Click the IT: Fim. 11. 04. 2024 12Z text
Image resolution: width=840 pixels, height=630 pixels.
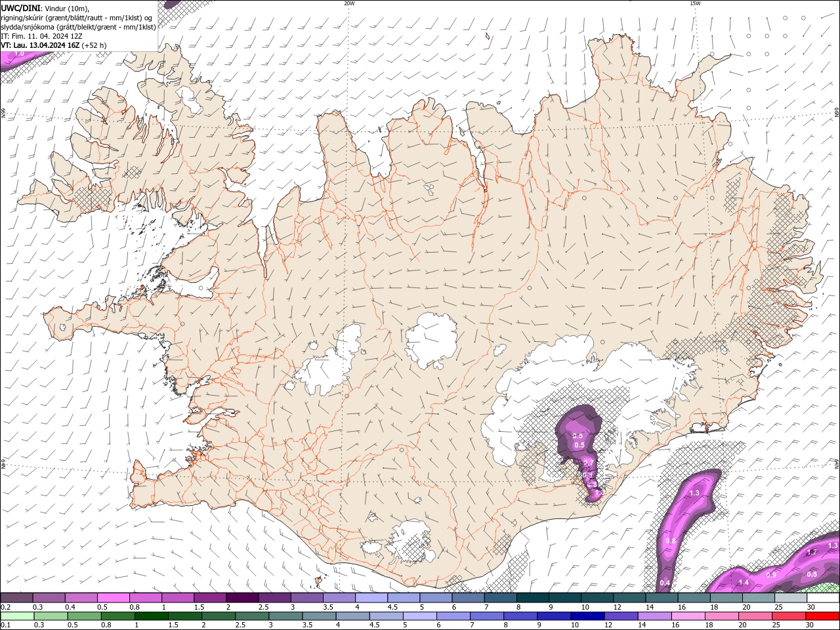click(x=42, y=36)
